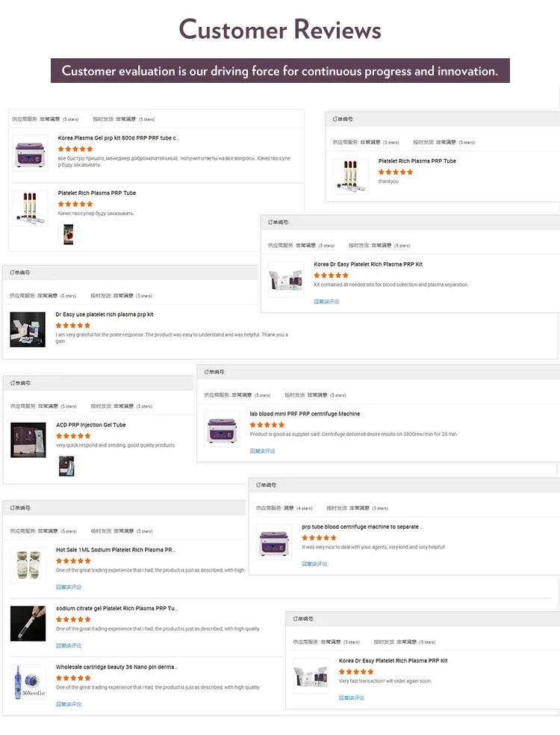Click reply link under 'Very fast transaction' review
Screen dimensions: 560x735
tap(351, 698)
